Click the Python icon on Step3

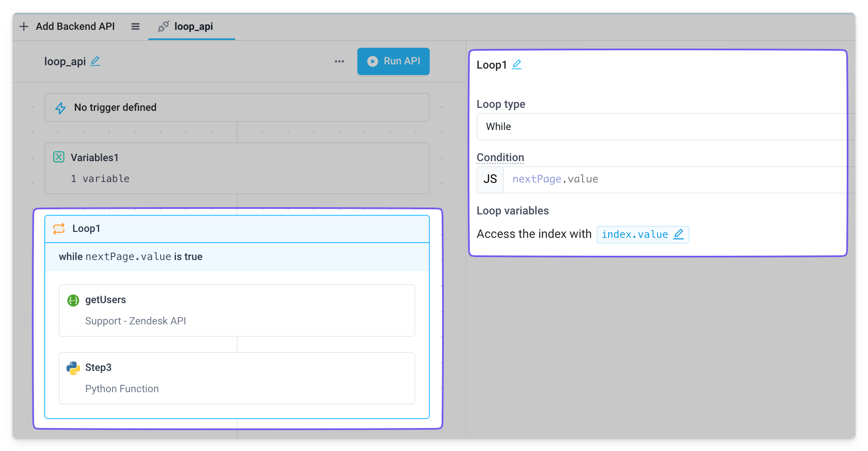(x=73, y=368)
